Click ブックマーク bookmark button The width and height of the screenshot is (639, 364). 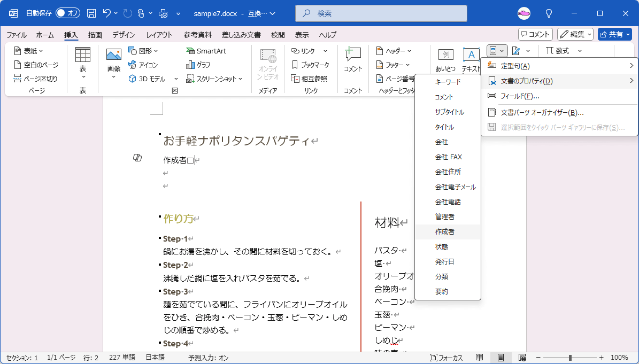(310, 65)
